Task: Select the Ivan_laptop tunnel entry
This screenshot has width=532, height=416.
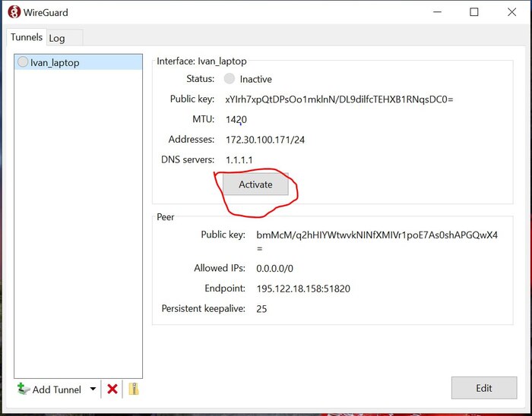Action: click(78, 62)
